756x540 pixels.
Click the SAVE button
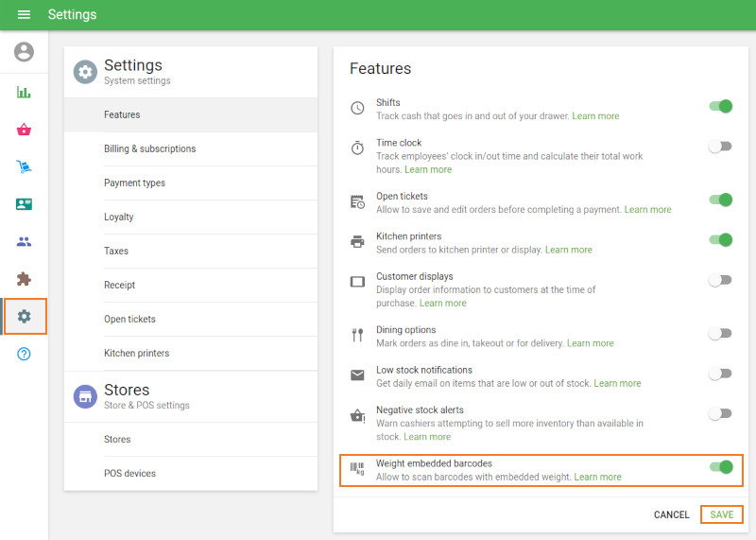[x=722, y=514]
